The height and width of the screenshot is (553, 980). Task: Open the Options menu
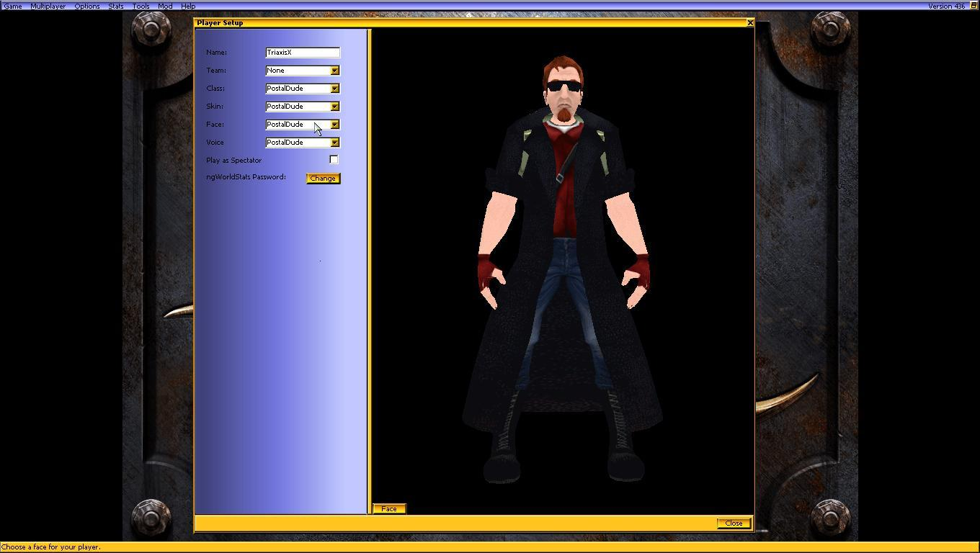point(86,6)
